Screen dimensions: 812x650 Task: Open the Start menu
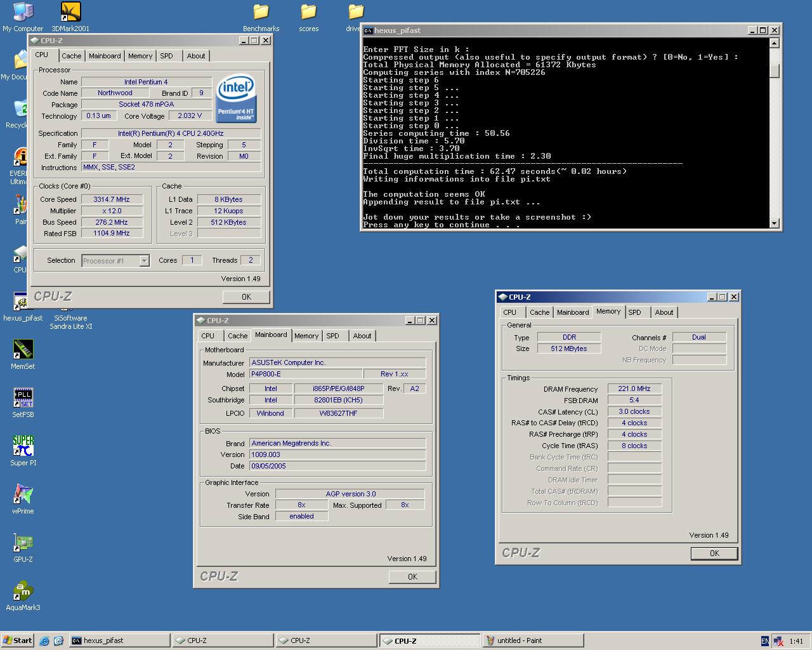coord(18,640)
